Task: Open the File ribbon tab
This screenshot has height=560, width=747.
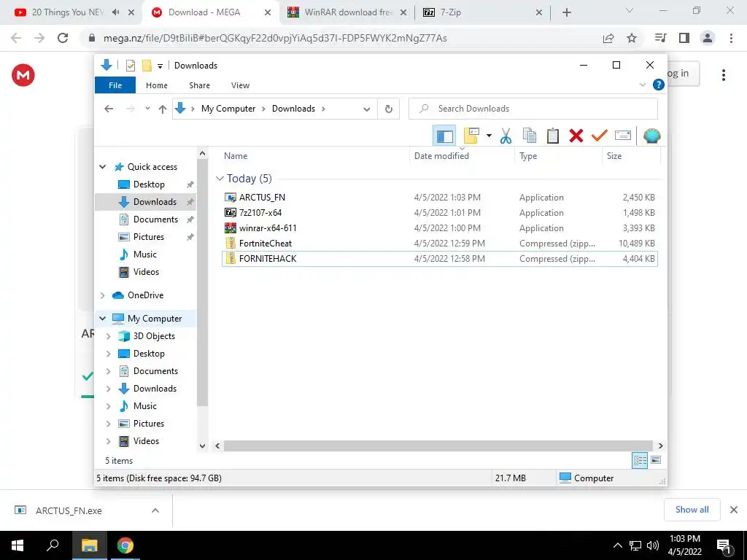Action: 115,85
